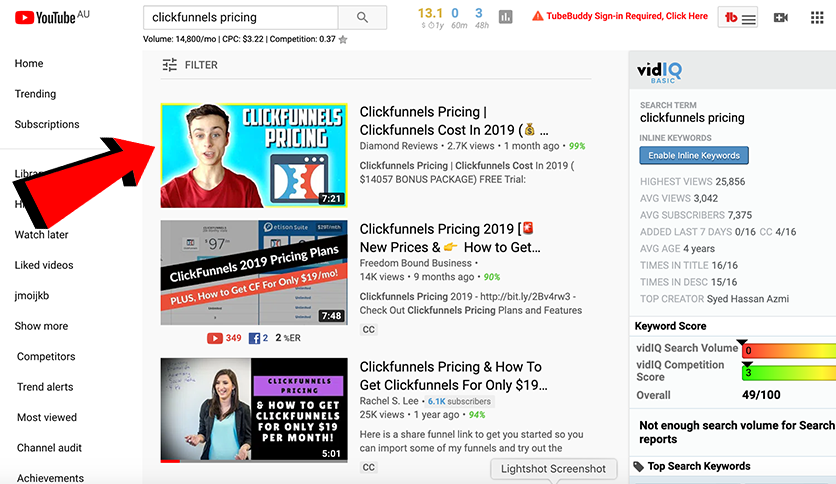Screen dimensions: 836x484
Task: Open the ClickFunnels 2019 Pricing Plans thumbnail
Action: click(254, 272)
